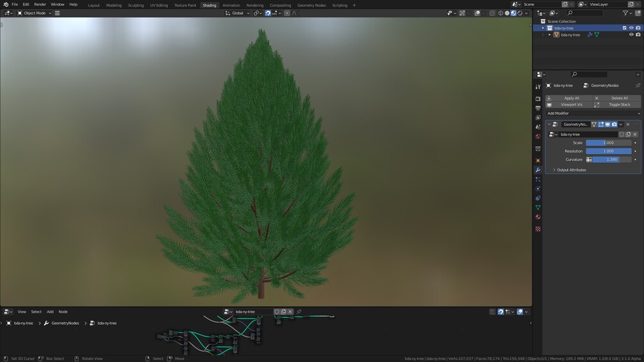Open the World properties tab icon
The image size is (644, 362).
pyautogui.click(x=538, y=136)
